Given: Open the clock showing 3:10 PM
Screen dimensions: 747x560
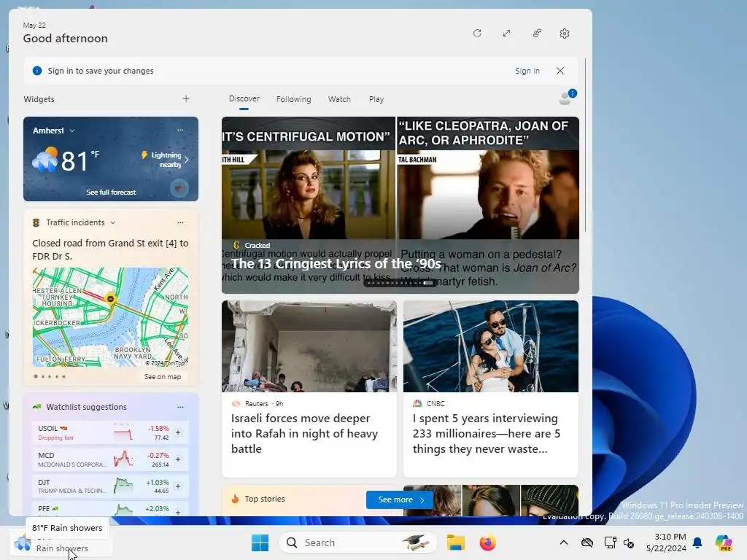Looking at the screenshot, I should 666,542.
